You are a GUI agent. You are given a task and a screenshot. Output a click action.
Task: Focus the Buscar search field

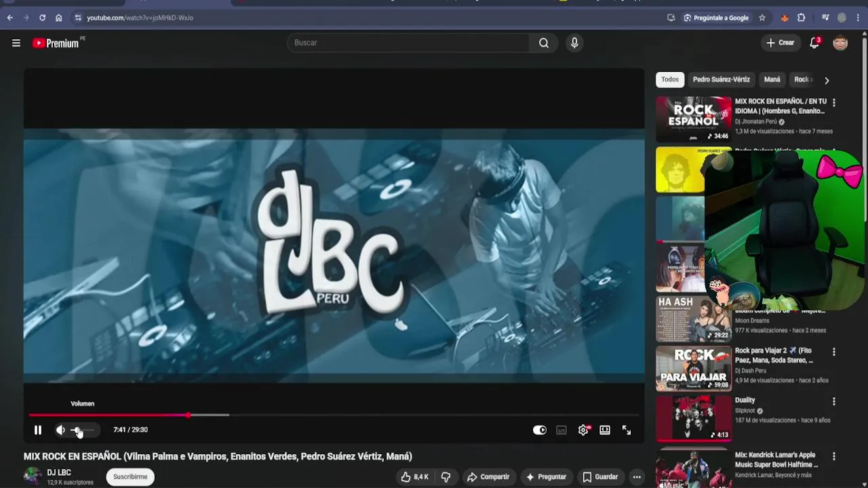409,43
